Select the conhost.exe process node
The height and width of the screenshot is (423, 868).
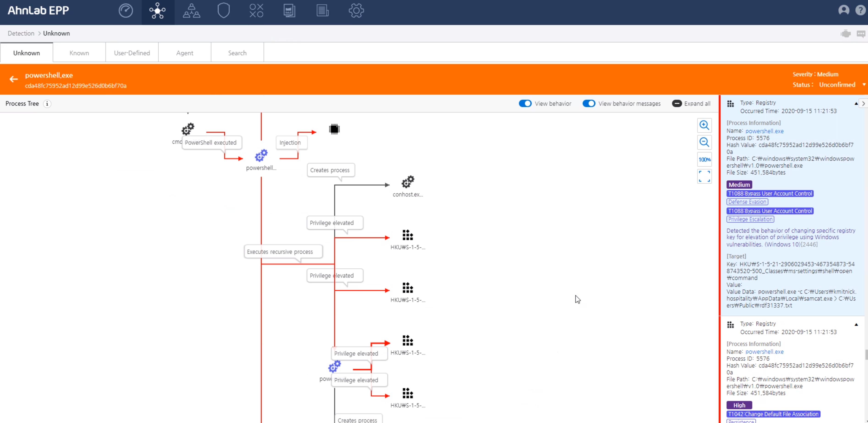408,182
